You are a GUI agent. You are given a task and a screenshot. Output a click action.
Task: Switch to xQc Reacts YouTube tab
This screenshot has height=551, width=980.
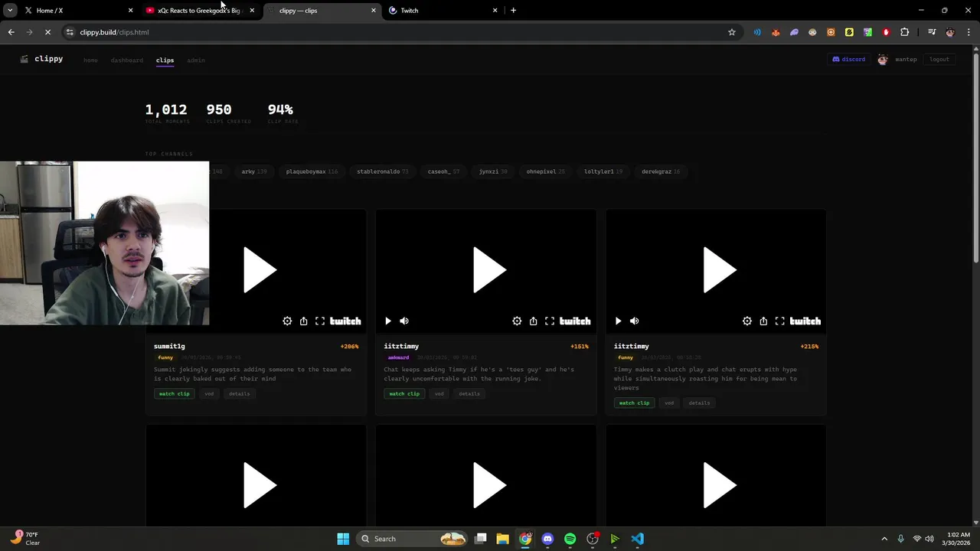coord(201,11)
